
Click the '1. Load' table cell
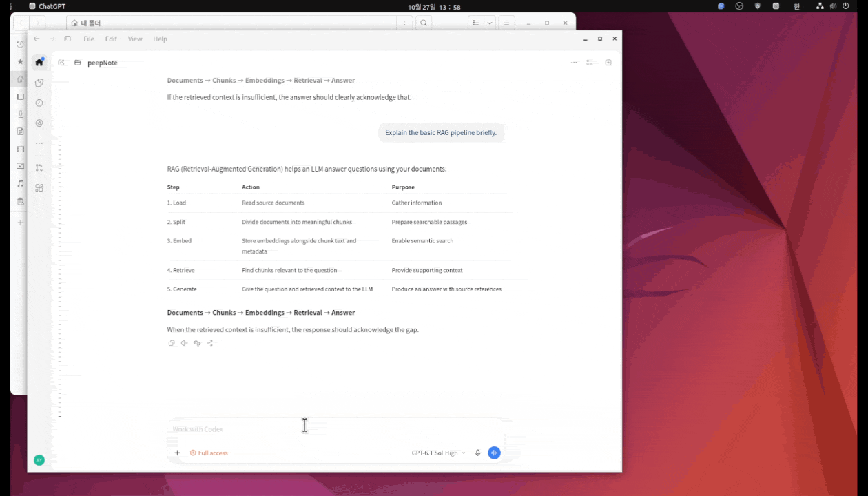tap(176, 203)
